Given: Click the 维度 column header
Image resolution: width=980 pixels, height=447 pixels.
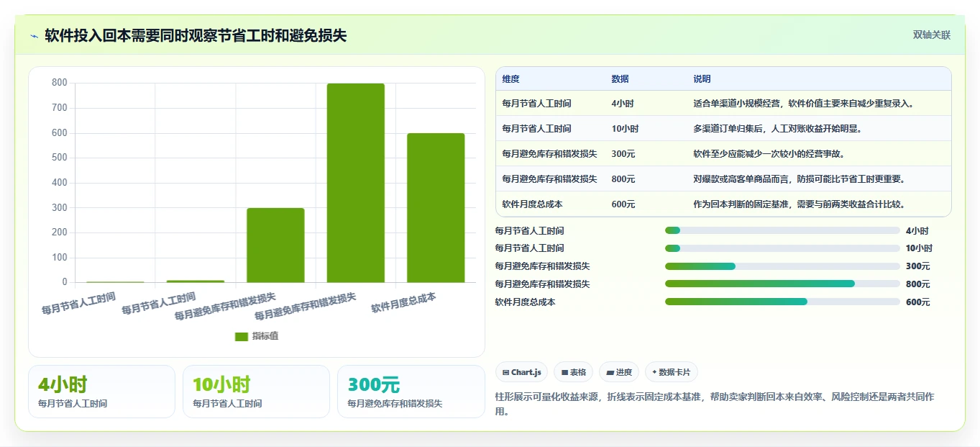Looking at the screenshot, I should click(510, 79).
